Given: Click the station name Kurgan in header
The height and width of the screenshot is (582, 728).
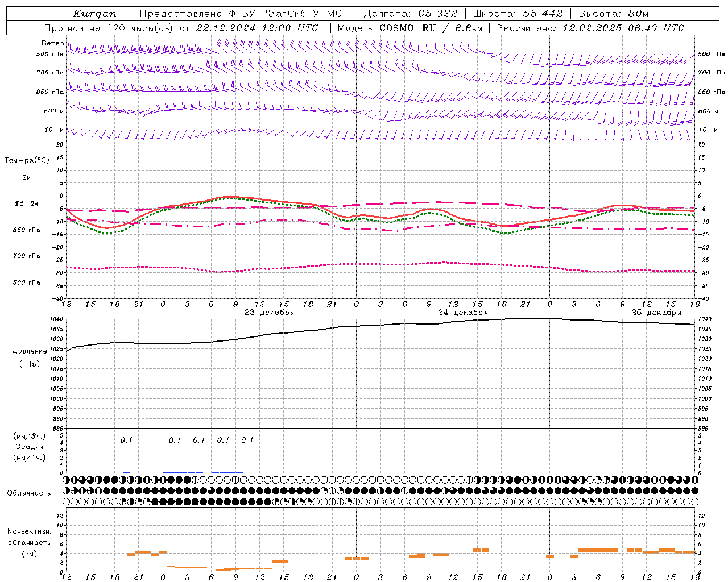Looking at the screenshot, I should click(x=95, y=14).
